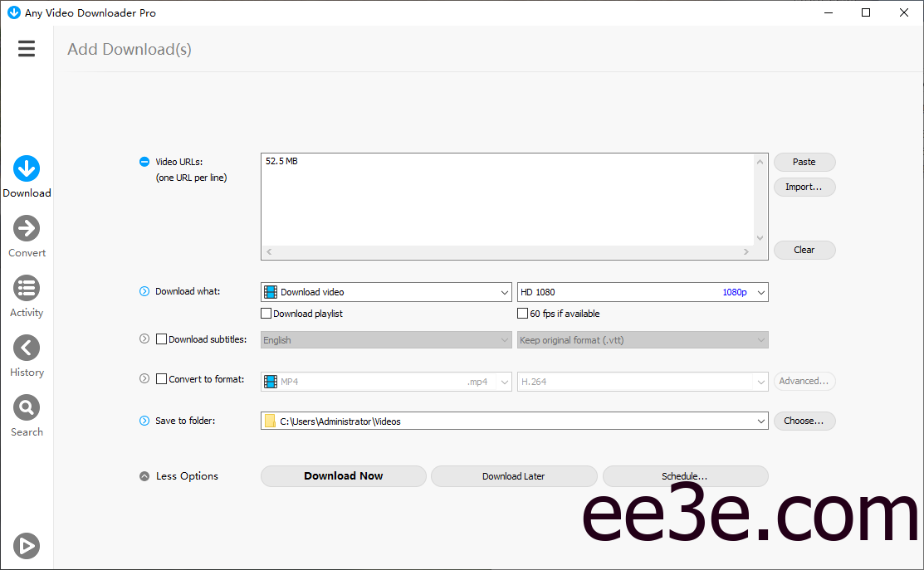
Task: Click the Paste button
Action: pyautogui.click(x=804, y=163)
